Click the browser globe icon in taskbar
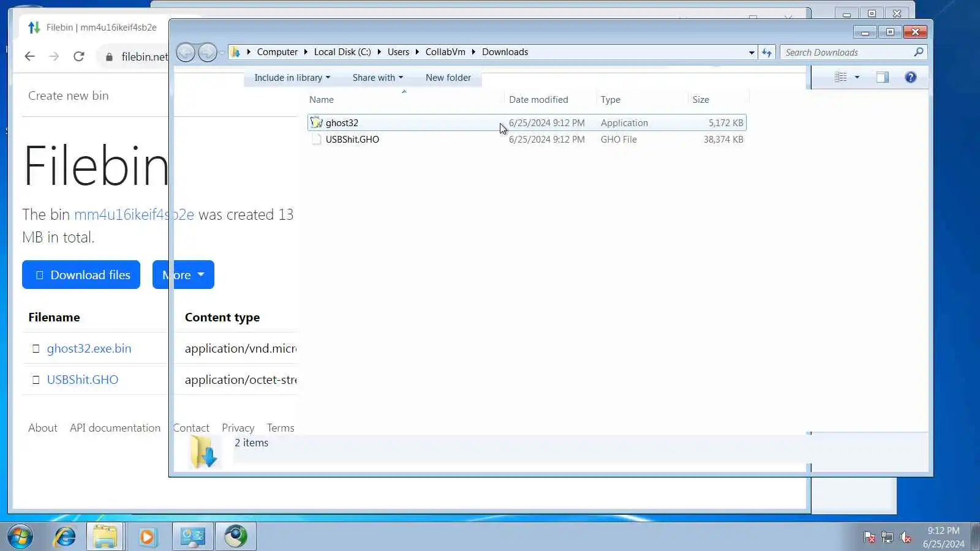Screen dimensions: 980x551 click(x=236, y=537)
